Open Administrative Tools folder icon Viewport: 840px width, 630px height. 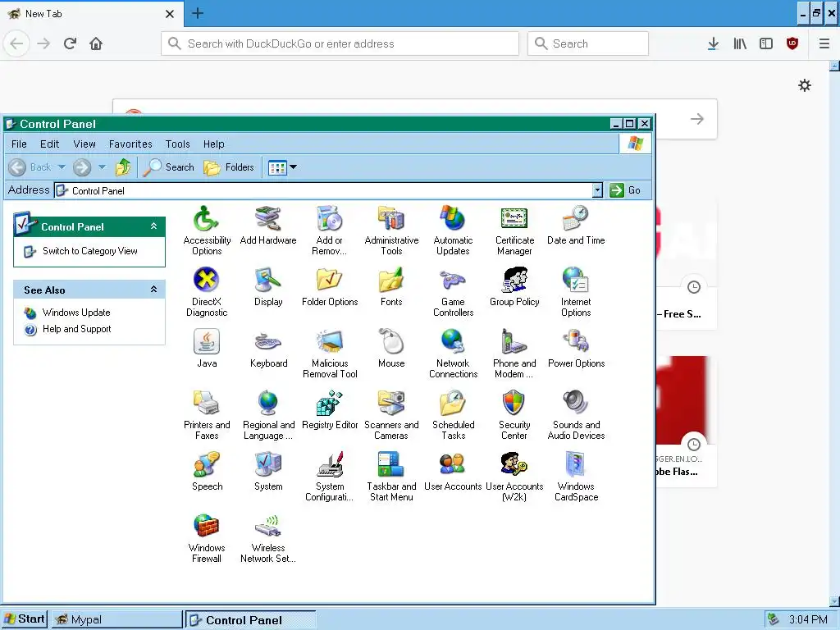(x=391, y=218)
